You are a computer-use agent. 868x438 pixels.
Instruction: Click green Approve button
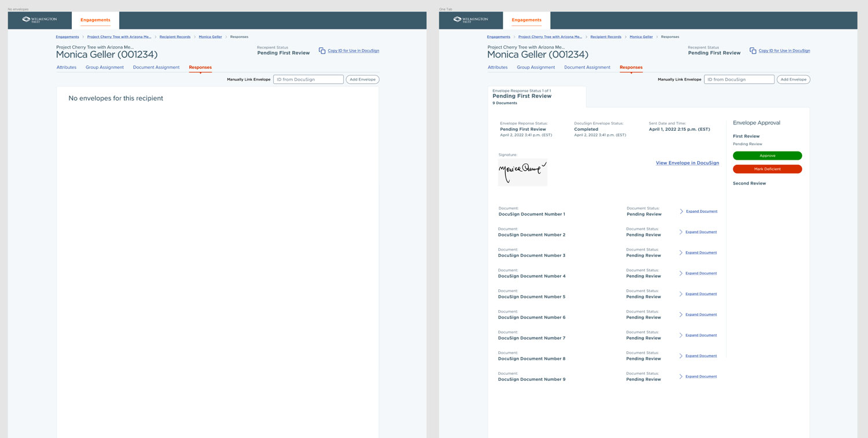[767, 156]
